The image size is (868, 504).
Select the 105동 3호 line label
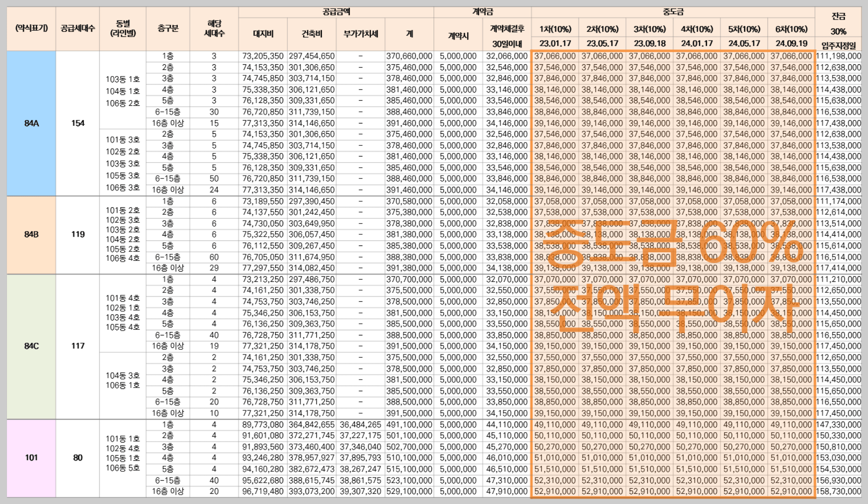point(122,176)
